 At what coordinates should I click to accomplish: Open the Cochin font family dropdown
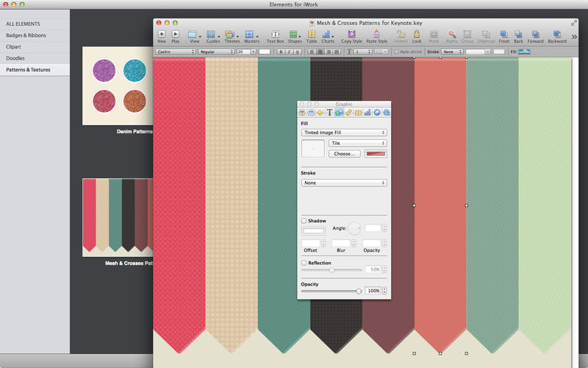(x=176, y=52)
